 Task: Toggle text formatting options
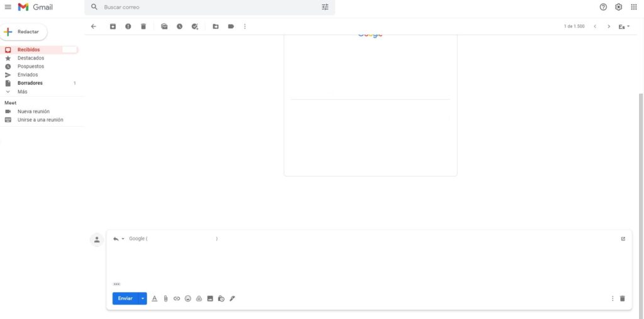[154, 298]
